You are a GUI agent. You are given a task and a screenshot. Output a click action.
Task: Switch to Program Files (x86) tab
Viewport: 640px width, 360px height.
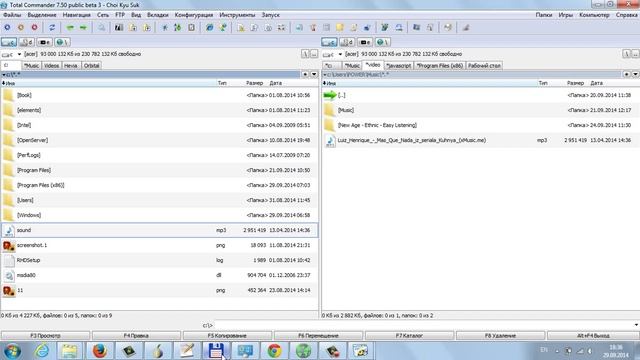(x=439, y=65)
